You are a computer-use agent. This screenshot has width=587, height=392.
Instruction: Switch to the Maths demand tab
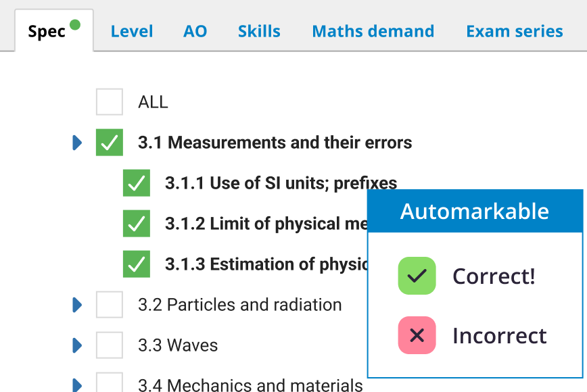pyautogui.click(x=373, y=31)
